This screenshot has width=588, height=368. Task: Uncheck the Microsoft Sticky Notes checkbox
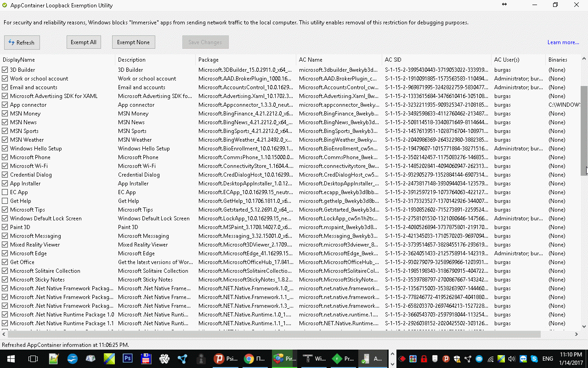[x=5, y=280]
